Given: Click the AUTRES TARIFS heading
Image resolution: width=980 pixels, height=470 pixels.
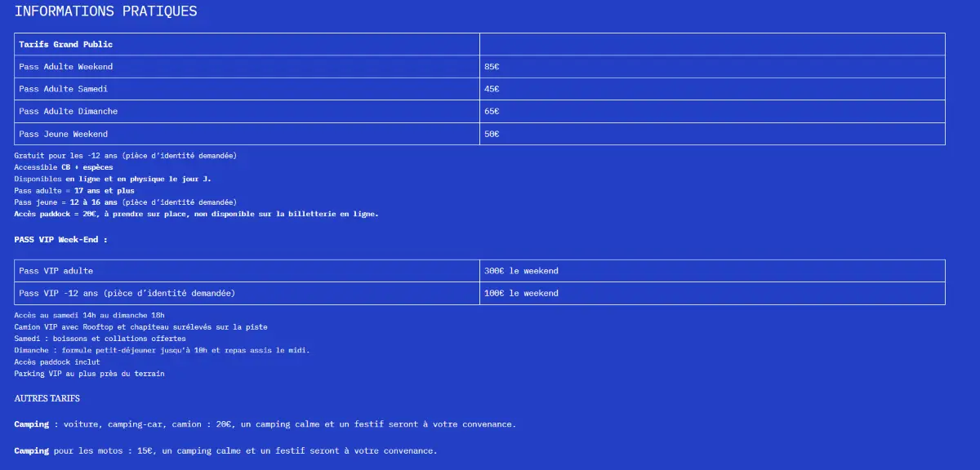Looking at the screenshot, I should point(47,398).
